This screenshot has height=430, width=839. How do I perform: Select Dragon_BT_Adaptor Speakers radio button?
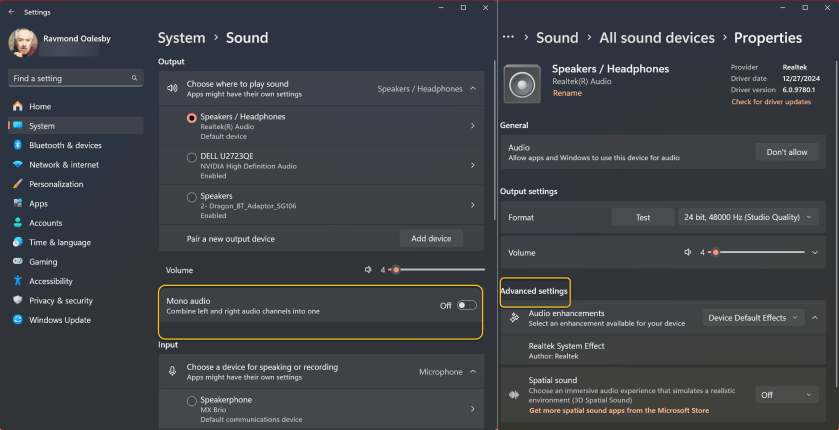coord(191,197)
